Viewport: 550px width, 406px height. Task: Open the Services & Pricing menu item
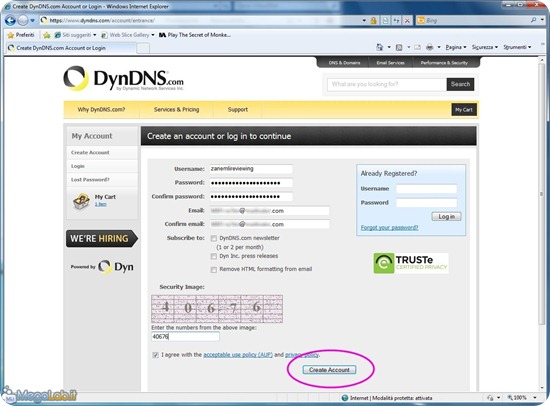(176, 109)
